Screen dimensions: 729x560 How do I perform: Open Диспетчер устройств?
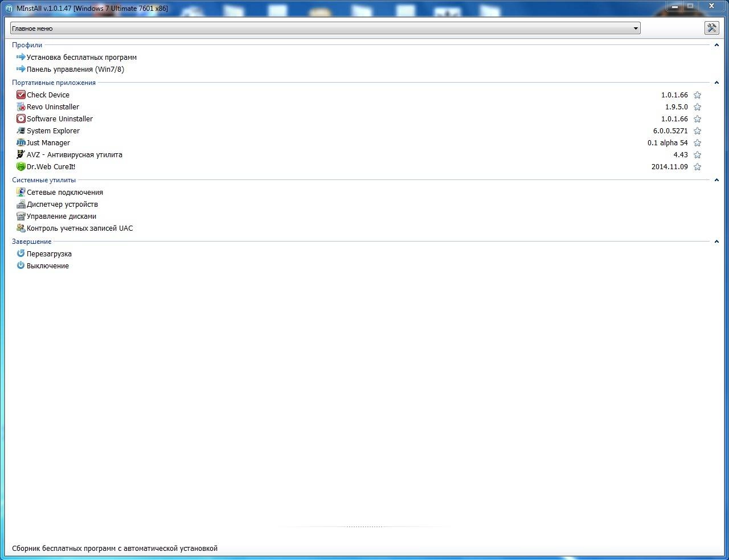62,204
